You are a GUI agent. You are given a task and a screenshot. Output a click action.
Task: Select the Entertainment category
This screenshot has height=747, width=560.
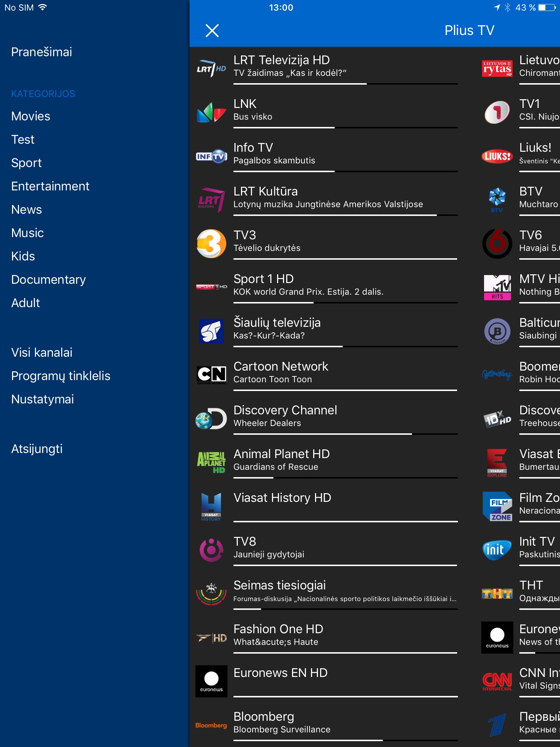pos(50,186)
